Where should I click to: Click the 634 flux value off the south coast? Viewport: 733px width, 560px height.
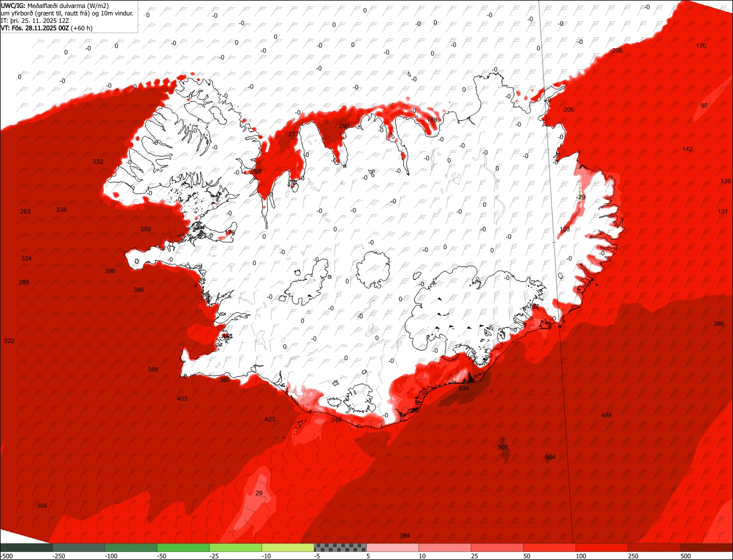point(464,388)
